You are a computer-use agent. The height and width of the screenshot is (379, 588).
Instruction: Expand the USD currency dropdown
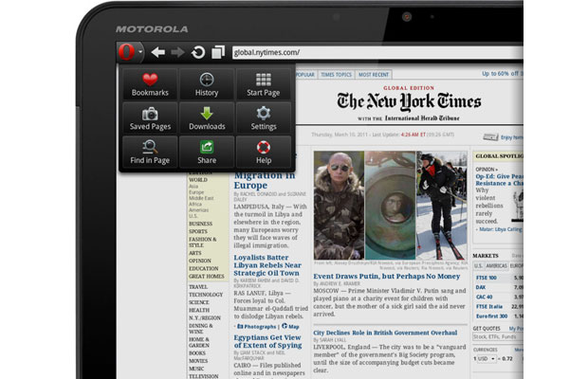coord(486,359)
